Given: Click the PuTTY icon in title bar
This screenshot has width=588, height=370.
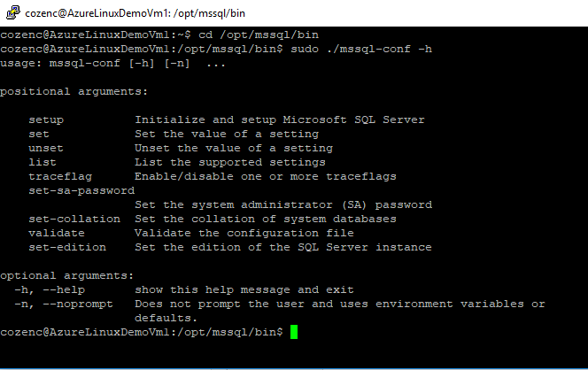Looking at the screenshot, I should (12, 12).
